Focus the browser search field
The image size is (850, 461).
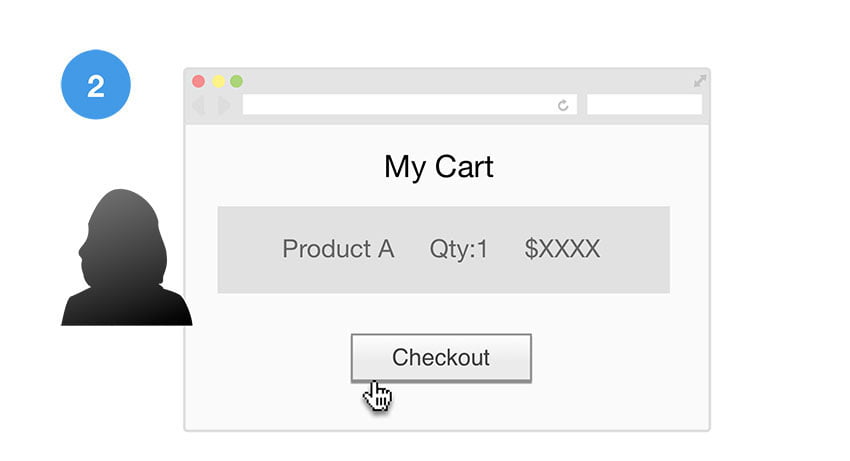point(645,105)
